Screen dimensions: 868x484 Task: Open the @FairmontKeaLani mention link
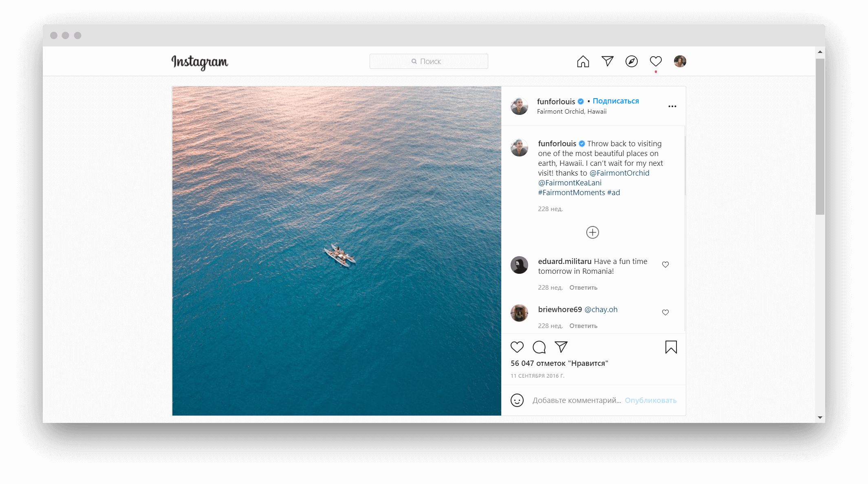(569, 183)
